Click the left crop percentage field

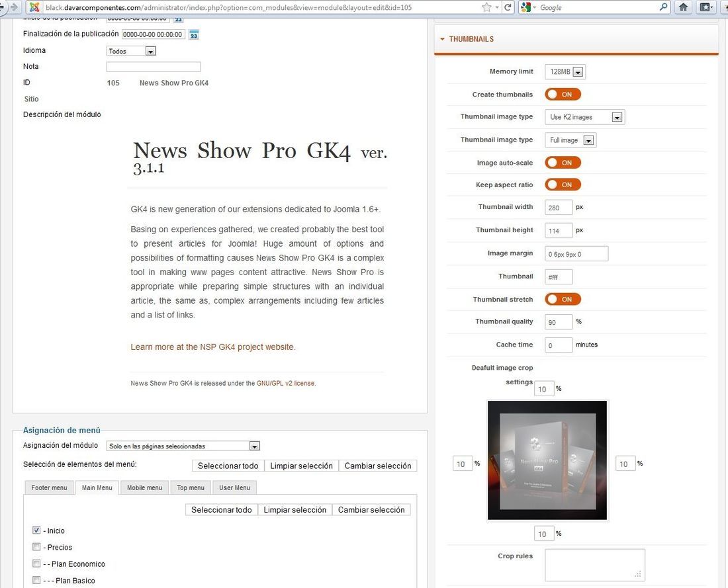tap(463, 464)
